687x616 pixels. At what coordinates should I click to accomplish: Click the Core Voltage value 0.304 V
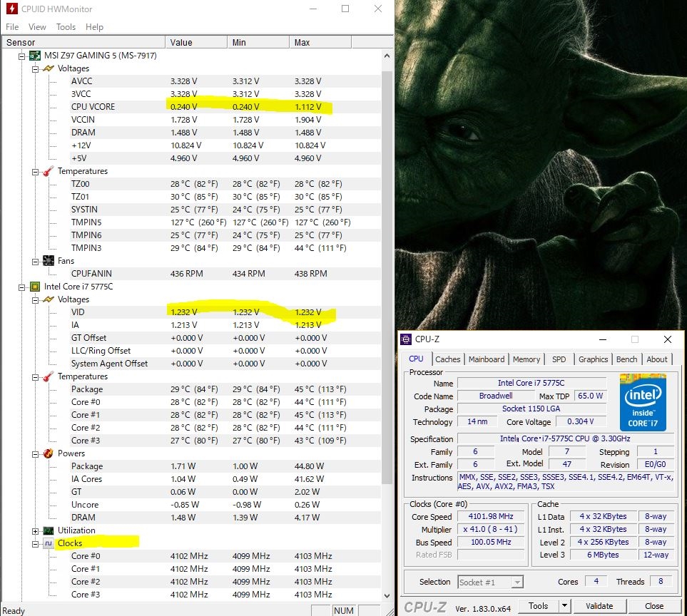click(x=581, y=421)
